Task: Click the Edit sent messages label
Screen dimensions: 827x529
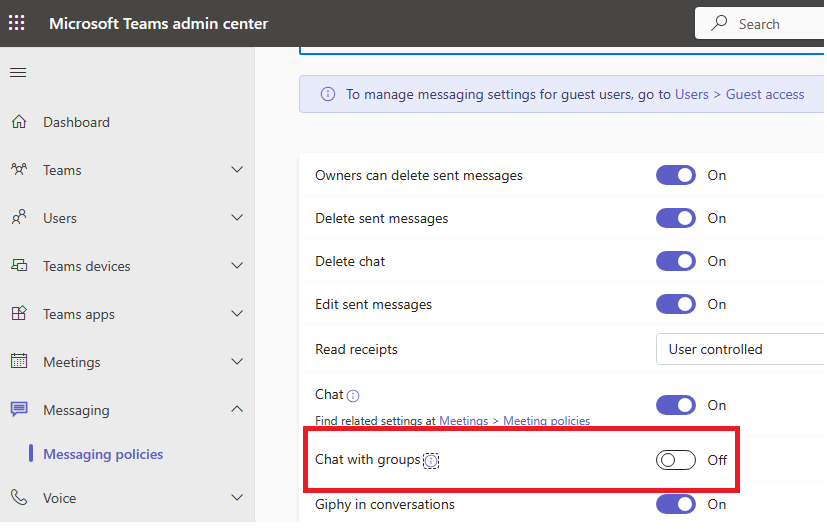Action: coord(373,304)
